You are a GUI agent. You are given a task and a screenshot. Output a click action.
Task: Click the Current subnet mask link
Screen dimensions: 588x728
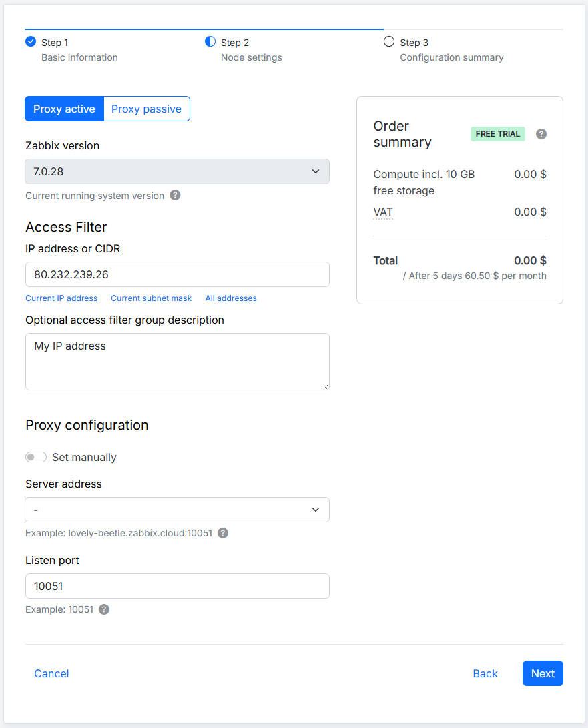click(x=151, y=298)
